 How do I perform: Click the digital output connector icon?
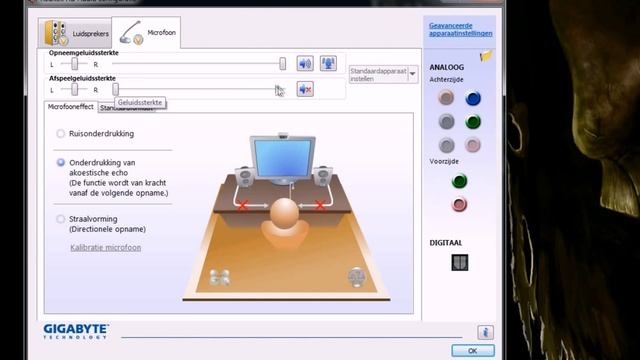click(x=460, y=262)
